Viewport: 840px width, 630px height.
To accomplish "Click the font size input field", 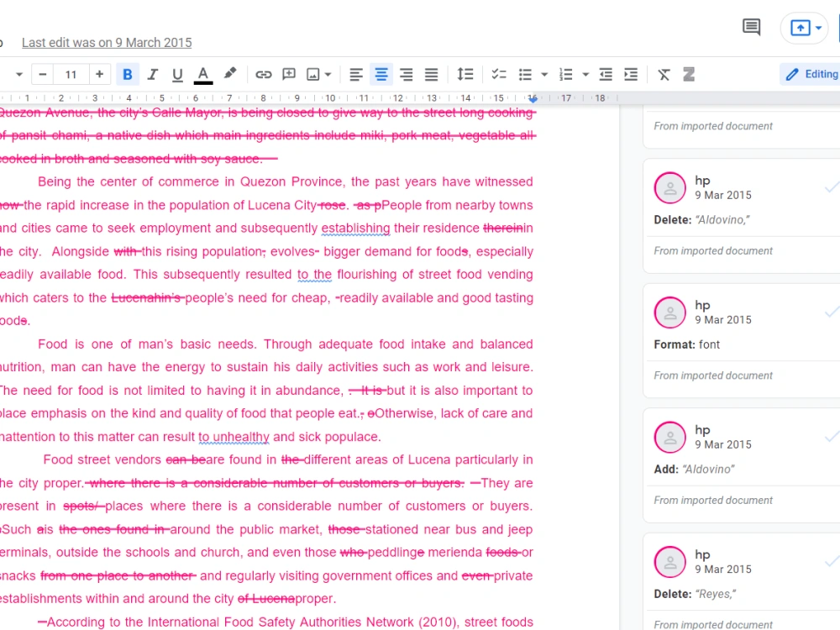I will (x=71, y=74).
